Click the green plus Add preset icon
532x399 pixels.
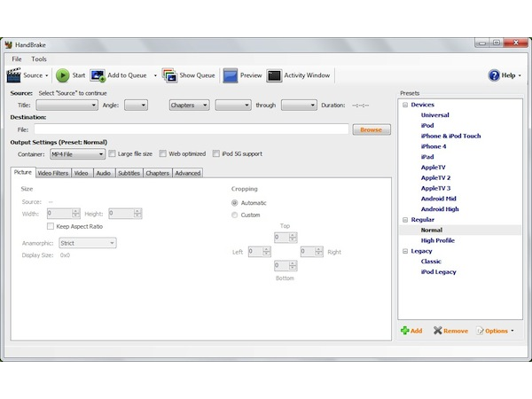pyautogui.click(x=405, y=331)
